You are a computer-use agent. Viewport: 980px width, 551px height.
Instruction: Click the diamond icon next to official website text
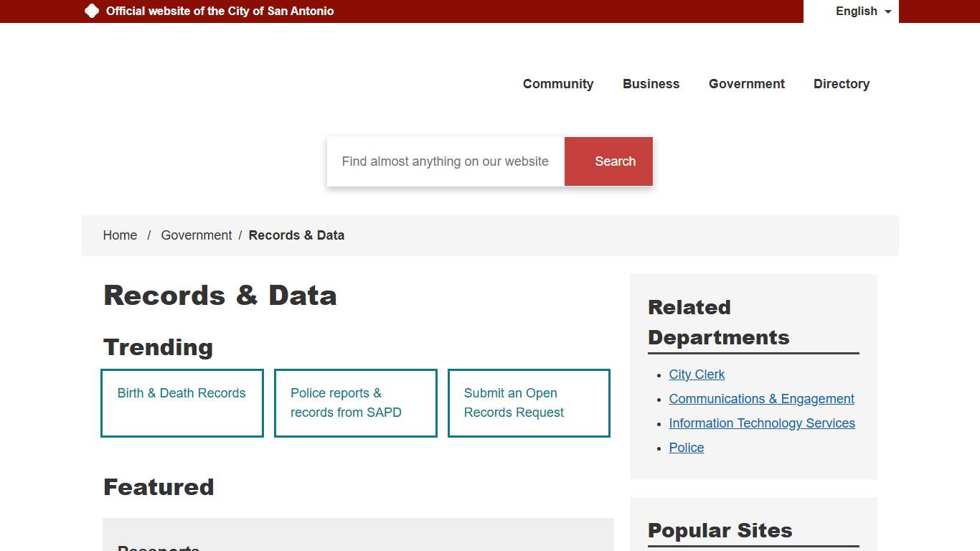(92, 11)
